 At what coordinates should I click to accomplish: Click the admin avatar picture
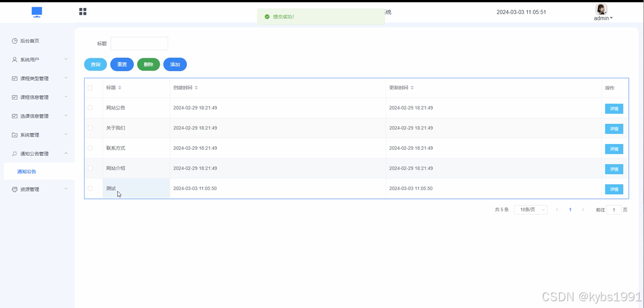point(601,9)
